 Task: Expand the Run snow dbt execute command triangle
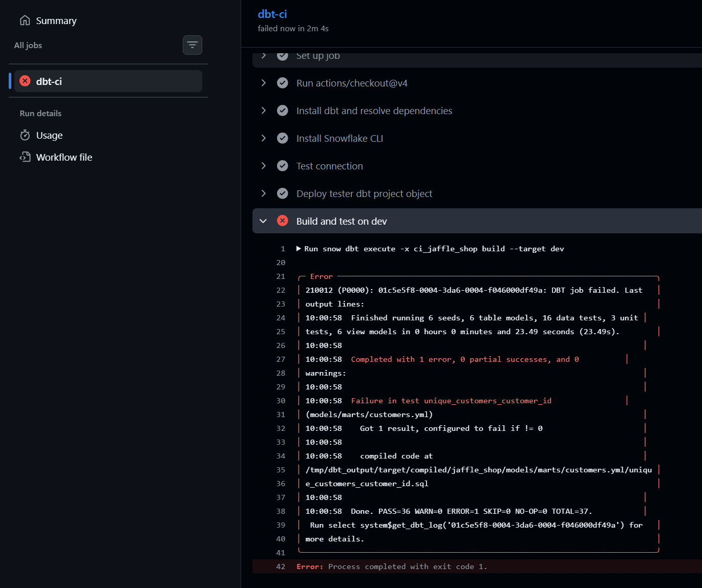pyautogui.click(x=299, y=249)
